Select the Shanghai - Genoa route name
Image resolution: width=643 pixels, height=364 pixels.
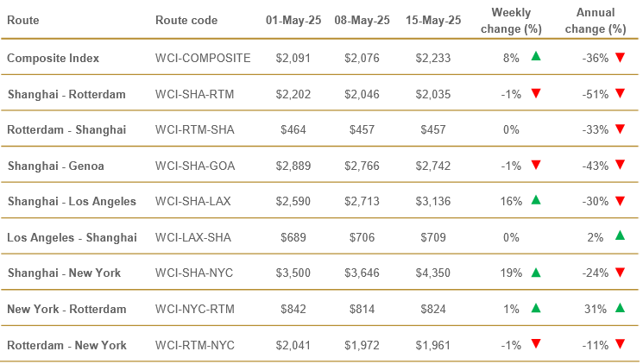point(56,166)
